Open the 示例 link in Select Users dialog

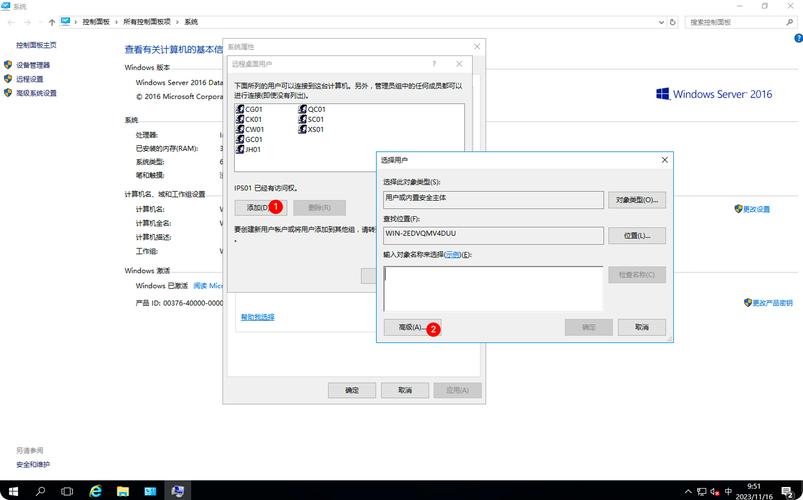[x=452, y=255]
